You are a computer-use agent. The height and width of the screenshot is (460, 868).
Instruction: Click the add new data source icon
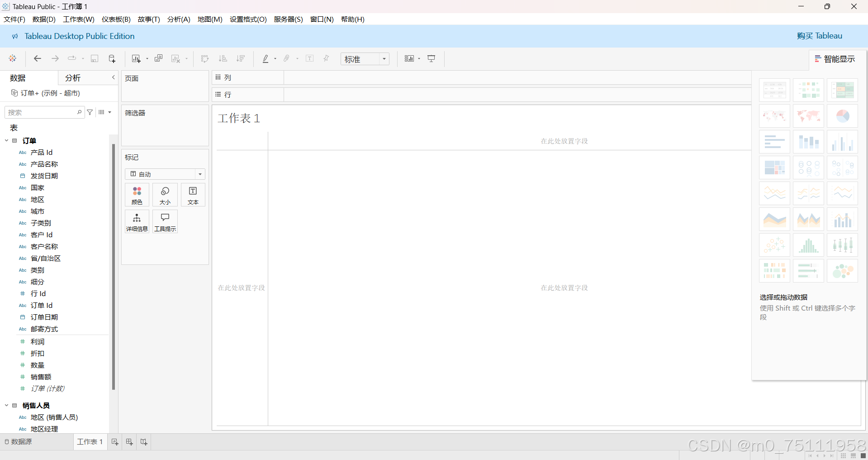pyautogui.click(x=112, y=58)
